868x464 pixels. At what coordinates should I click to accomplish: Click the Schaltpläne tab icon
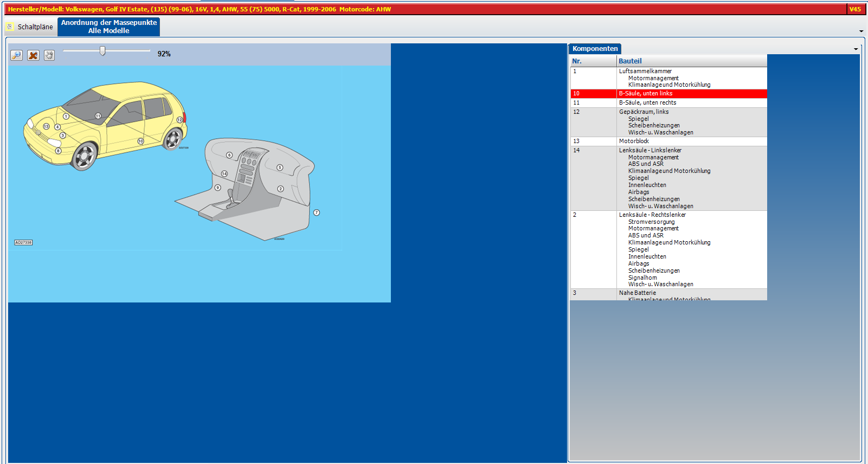(x=10, y=27)
